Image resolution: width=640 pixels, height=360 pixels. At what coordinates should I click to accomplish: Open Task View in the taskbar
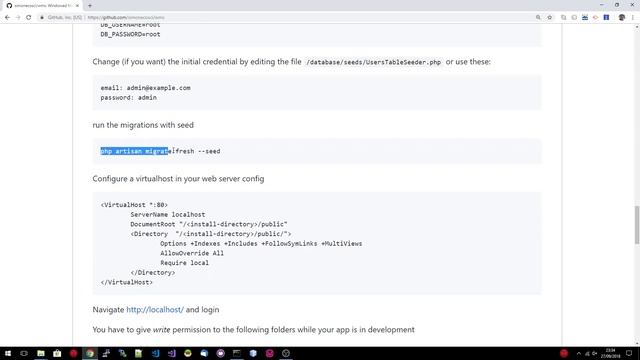24,353
